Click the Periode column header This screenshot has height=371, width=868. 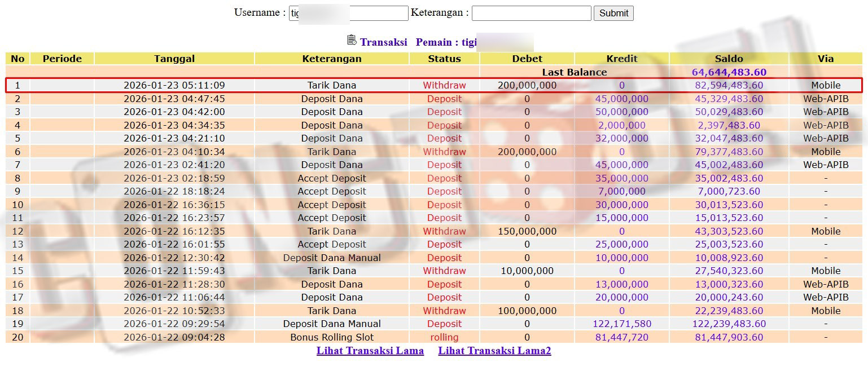tap(62, 59)
